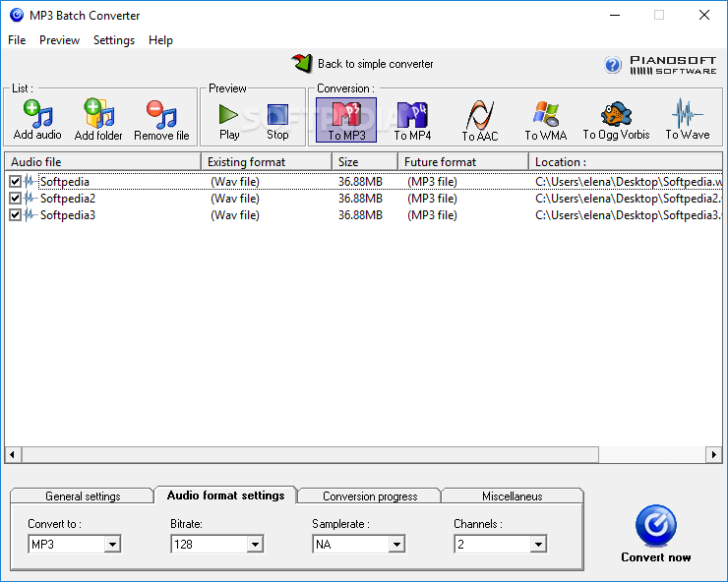Uncheck the Softpedia file checkbox
This screenshot has height=582, width=728.
pos(16,182)
